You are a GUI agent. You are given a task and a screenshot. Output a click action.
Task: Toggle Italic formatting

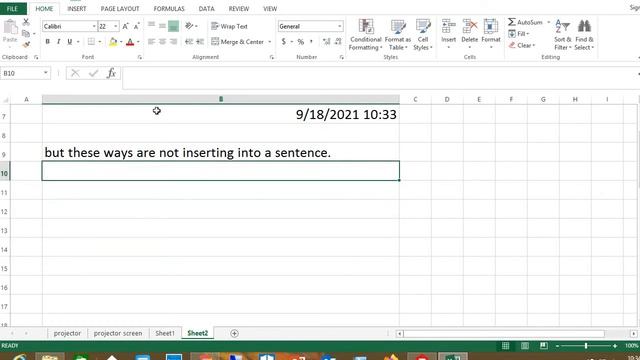pyautogui.click(x=58, y=42)
